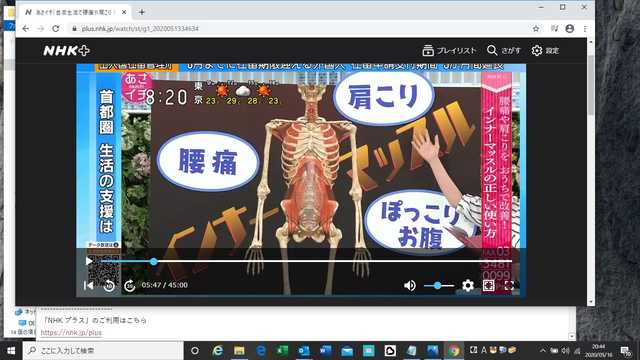Toggle fullscreen in the video player
Viewport: 640px width, 360px height.
click(509, 285)
